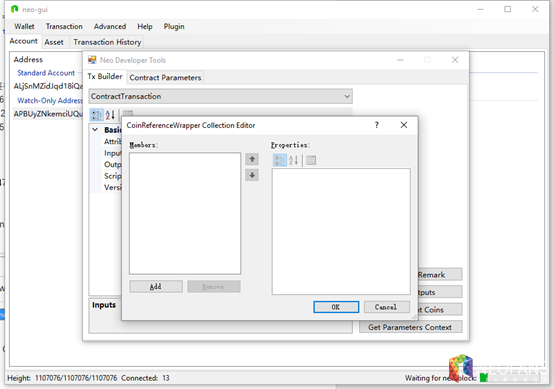Select the Tx Builder tab
This screenshot has width=554, height=389.
coord(105,76)
